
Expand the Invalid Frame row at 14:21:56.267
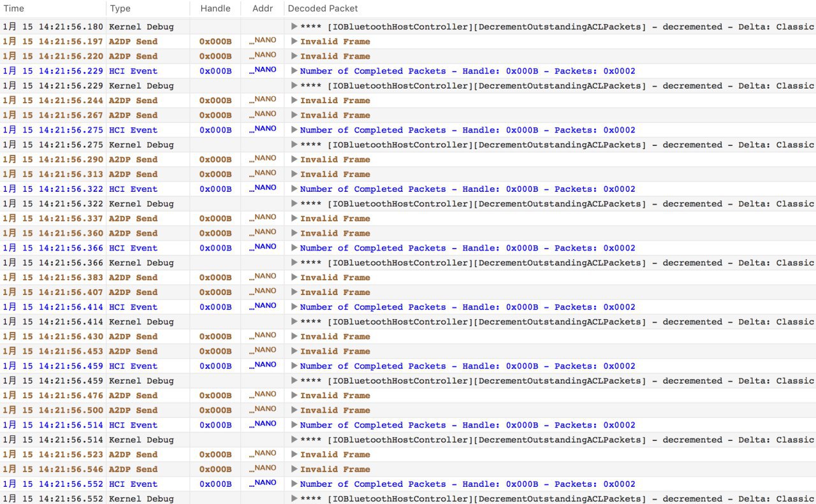click(x=294, y=115)
